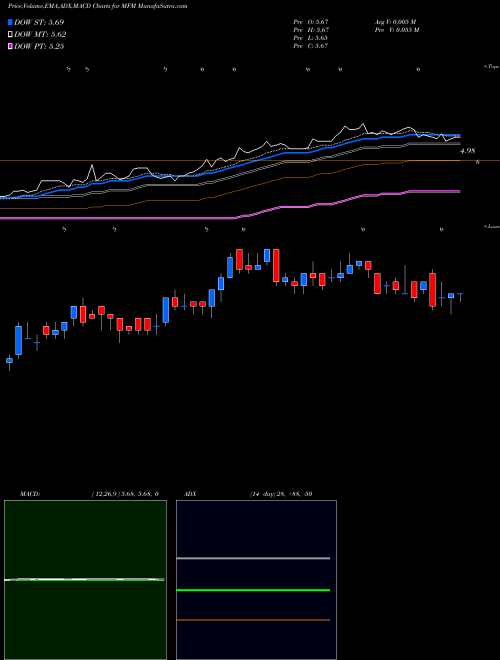Click the ADX '(14 day) 28, +88, -50' values
500x660 pixels.
coord(281,494)
